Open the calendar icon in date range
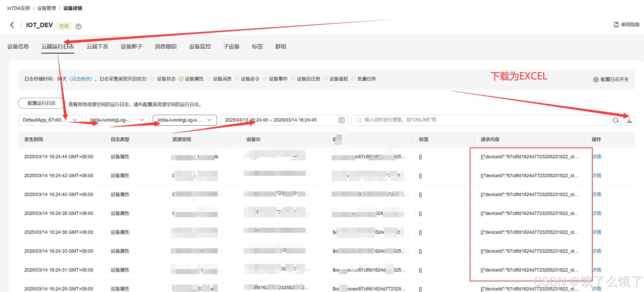This screenshot has width=644, height=292. click(341, 120)
